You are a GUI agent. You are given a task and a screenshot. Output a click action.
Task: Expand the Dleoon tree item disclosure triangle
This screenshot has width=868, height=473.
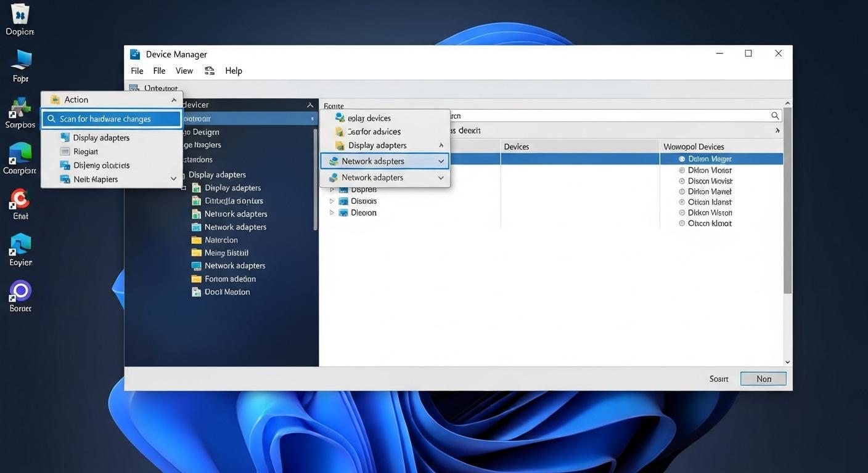tap(332, 212)
